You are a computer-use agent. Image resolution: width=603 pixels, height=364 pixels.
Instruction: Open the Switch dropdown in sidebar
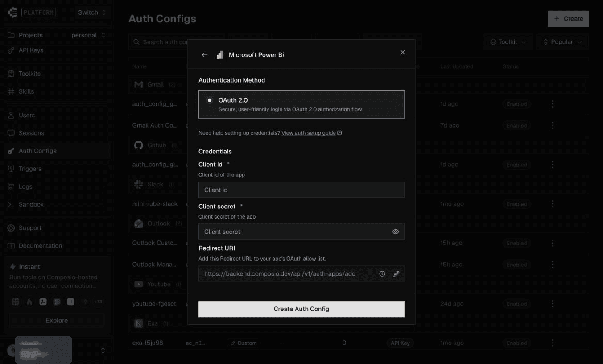point(92,12)
